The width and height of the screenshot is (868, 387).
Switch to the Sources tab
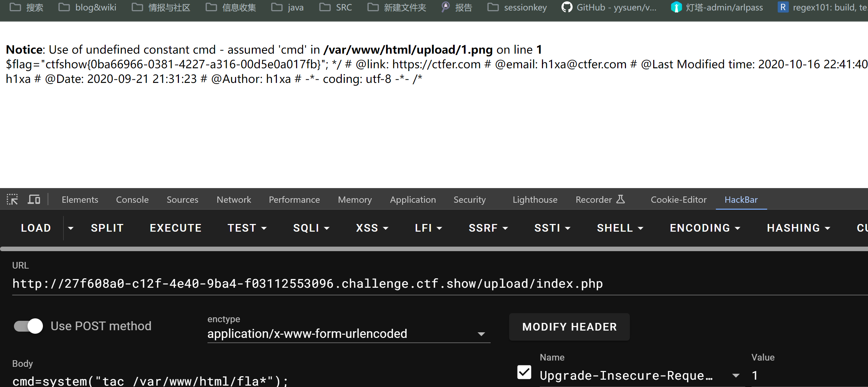pos(182,200)
